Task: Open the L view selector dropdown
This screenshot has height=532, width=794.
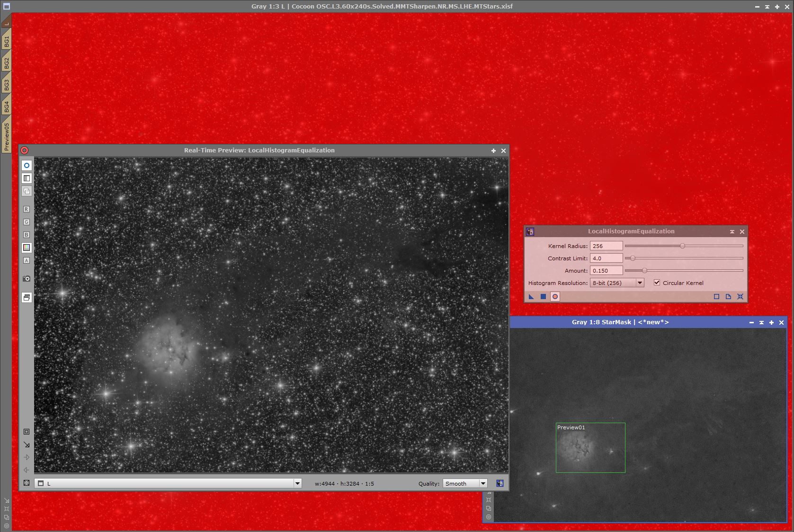Action: pyautogui.click(x=297, y=483)
